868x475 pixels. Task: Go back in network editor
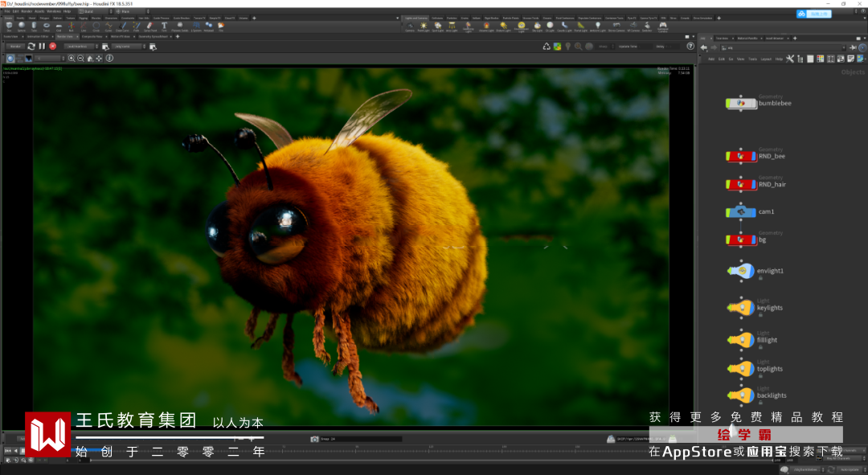click(x=704, y=47)
